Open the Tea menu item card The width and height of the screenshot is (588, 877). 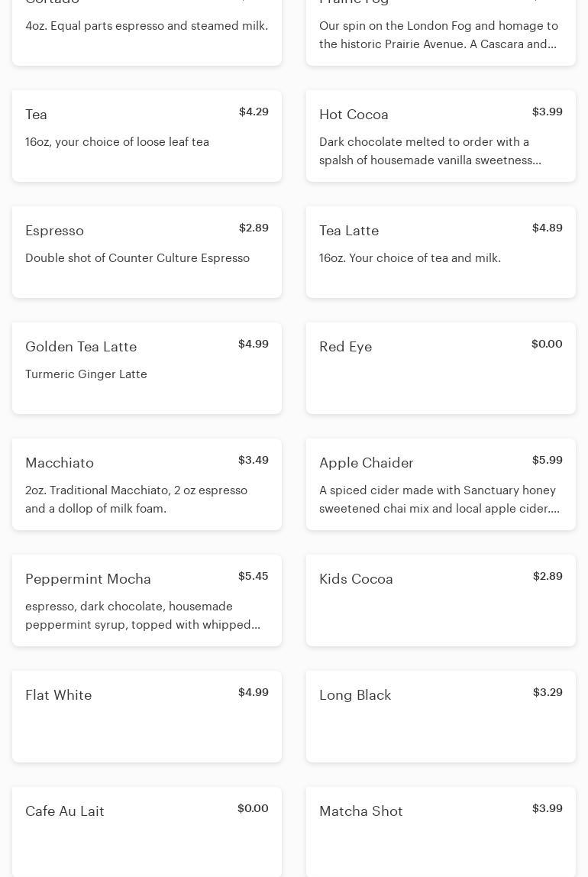pyautogui.click(x=147, y=136)
